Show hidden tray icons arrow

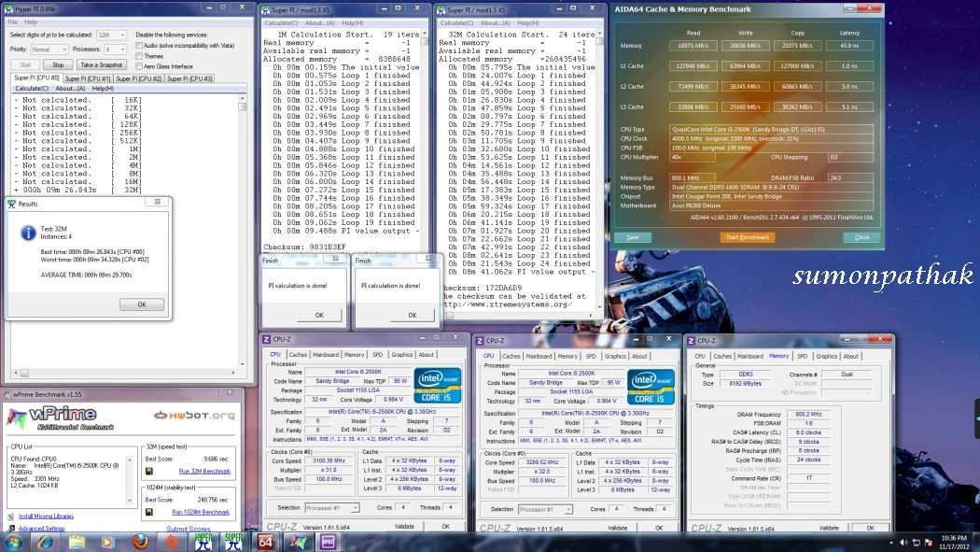click(891, 542)
